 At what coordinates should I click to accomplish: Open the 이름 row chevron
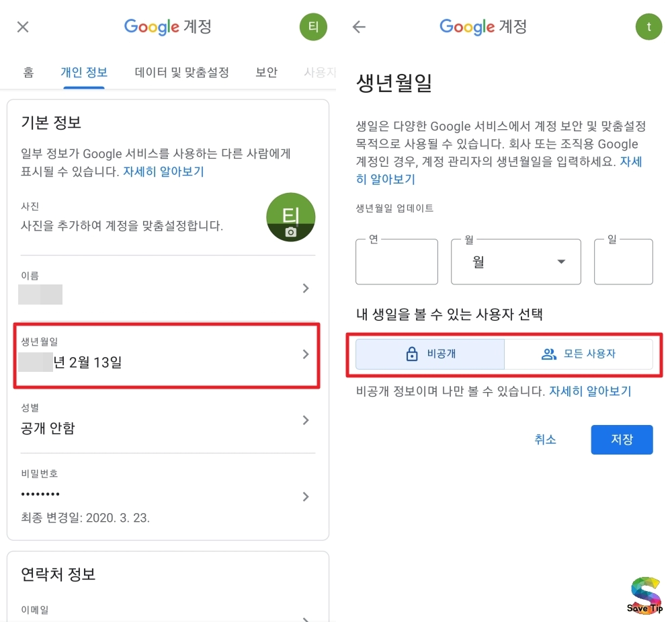pyautogui.click(x=306, y=288)
